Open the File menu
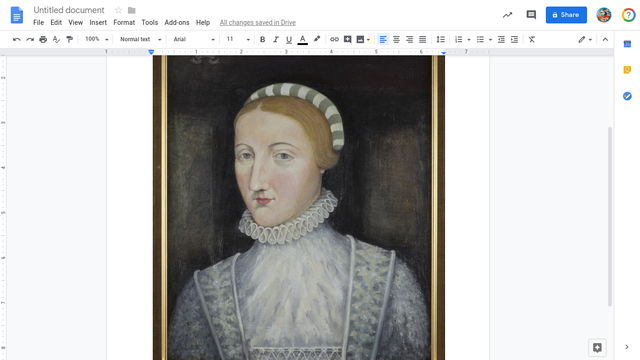The image size is (640, 360). (x=38, y=22)
